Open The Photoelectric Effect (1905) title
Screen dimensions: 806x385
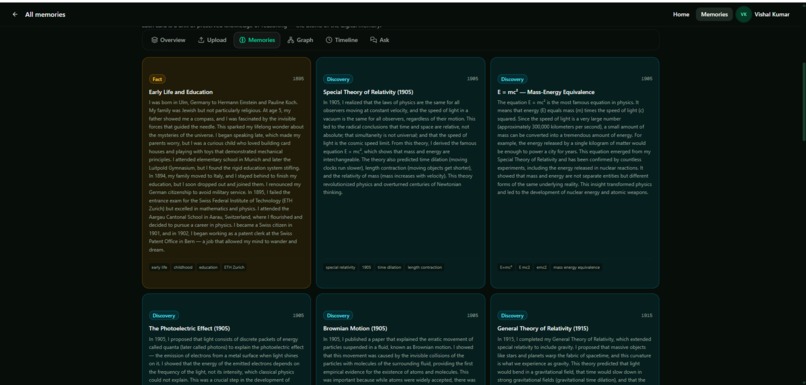pyautogui.click(x=189, y=328)
